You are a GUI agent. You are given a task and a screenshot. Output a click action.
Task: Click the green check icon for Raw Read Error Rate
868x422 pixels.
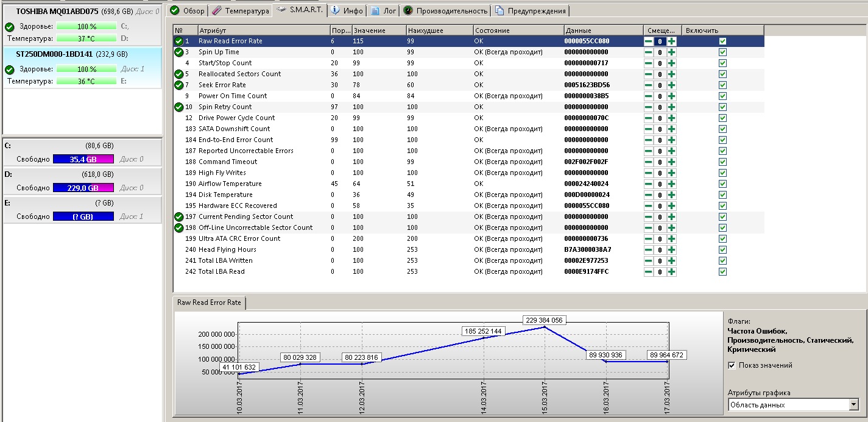click(x=178, y=41)
